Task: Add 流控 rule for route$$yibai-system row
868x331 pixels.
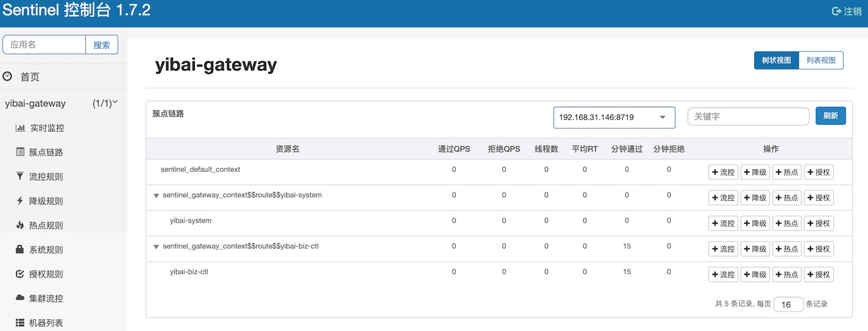Action: tap(723, 198)
